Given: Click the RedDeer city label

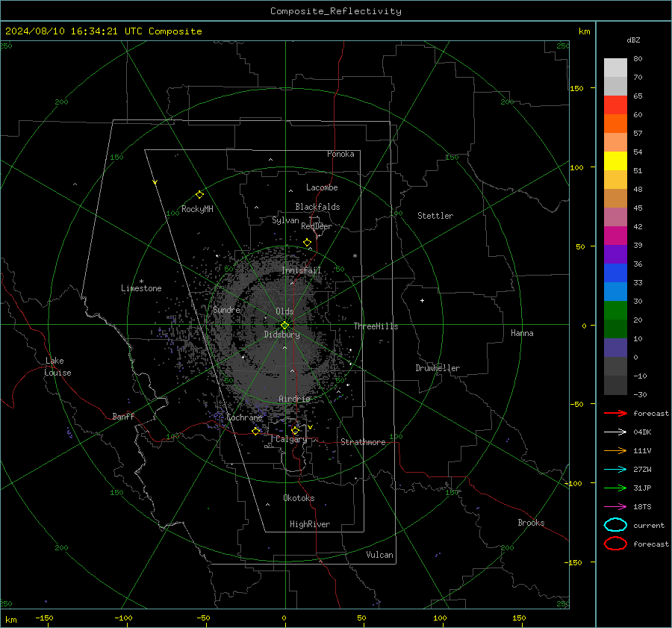Looking at the screenshot, I should [x=317, y=226].
